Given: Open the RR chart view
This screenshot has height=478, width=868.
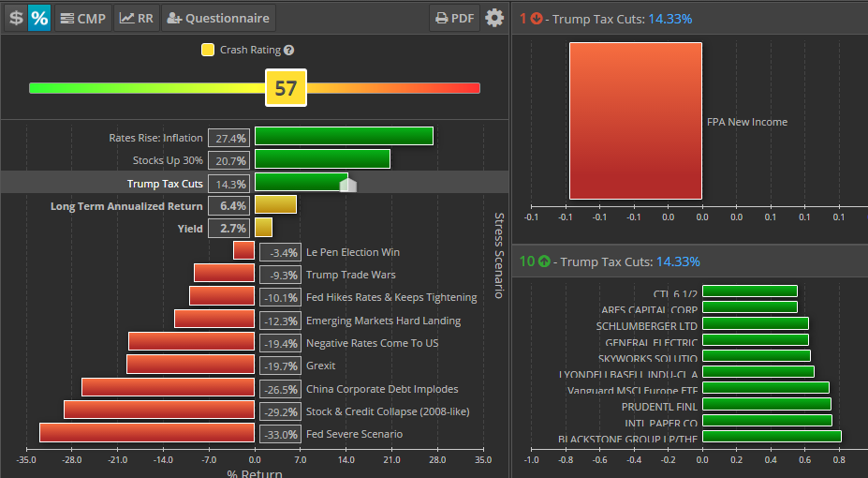Looking at the screenshot, I should (x=137, y=18).
